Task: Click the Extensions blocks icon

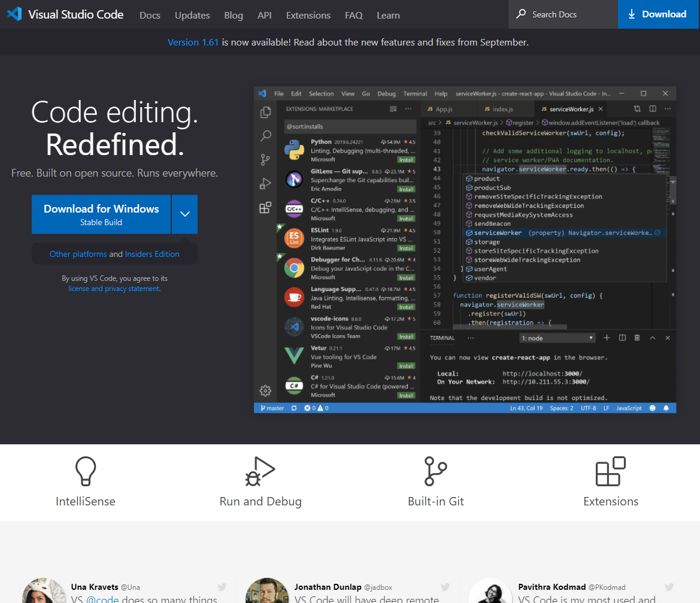Action: click(x=610, y=471)
